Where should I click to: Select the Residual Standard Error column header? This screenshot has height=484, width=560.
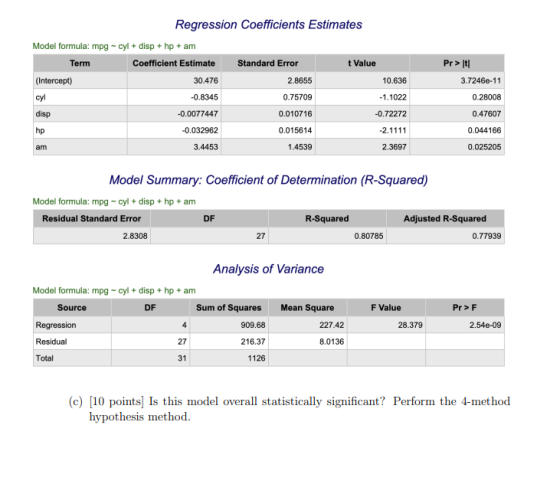[92, 219]
